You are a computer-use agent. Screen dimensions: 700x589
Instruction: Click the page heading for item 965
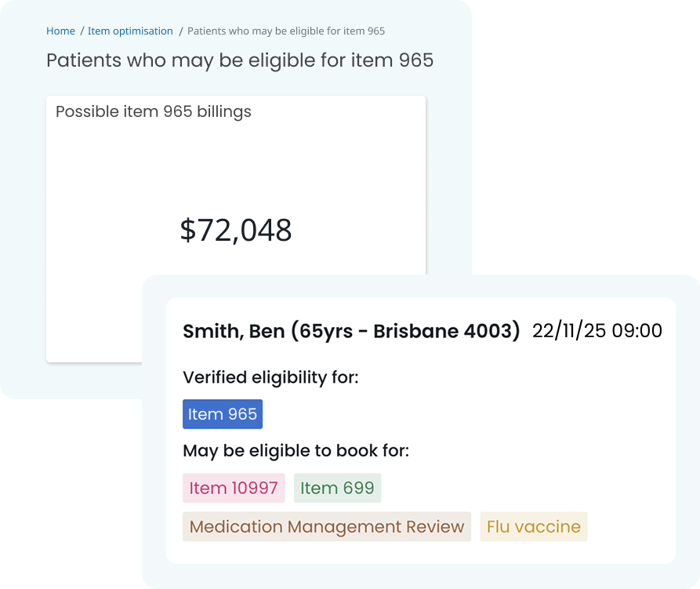[239, 60]
